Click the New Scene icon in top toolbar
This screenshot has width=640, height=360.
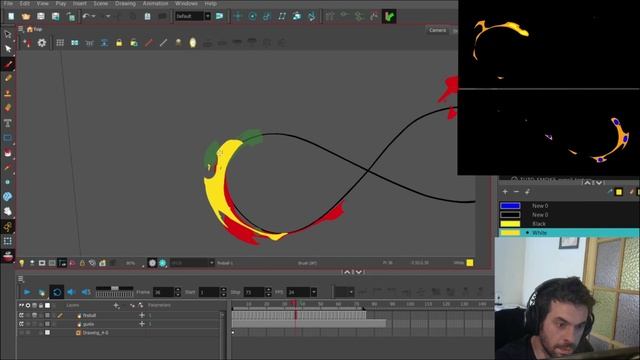(11, 16)
